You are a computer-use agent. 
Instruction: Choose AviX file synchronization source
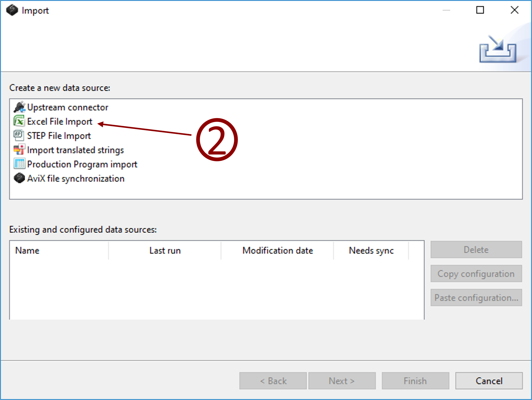(x=76, y=179)
